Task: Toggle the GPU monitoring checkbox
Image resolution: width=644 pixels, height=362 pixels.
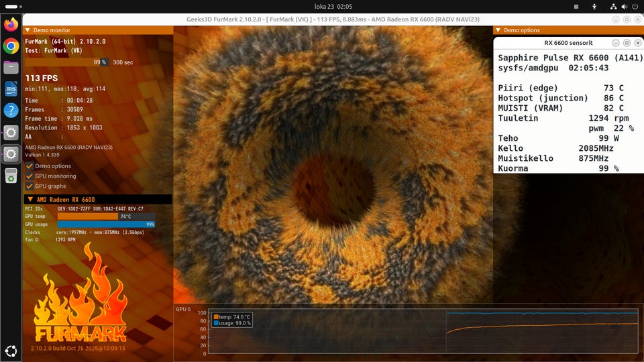Action: 29,176
